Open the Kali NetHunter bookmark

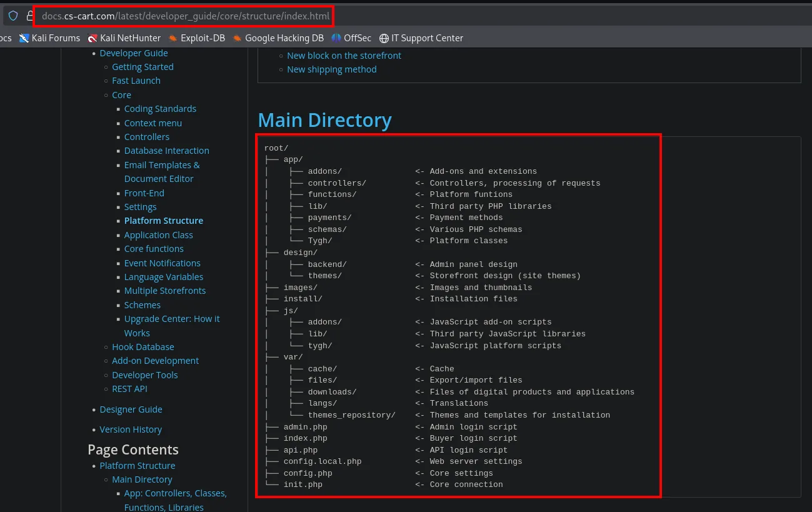(124, 38)
